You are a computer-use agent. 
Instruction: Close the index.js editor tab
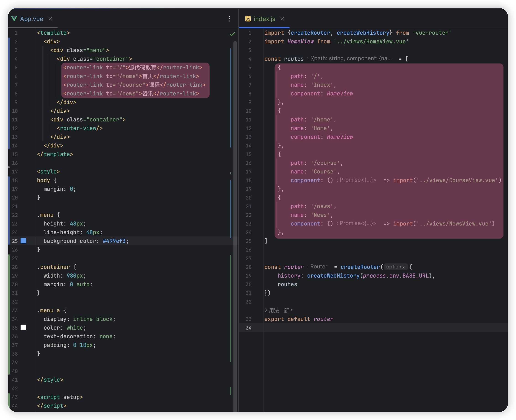pos(282,19)
